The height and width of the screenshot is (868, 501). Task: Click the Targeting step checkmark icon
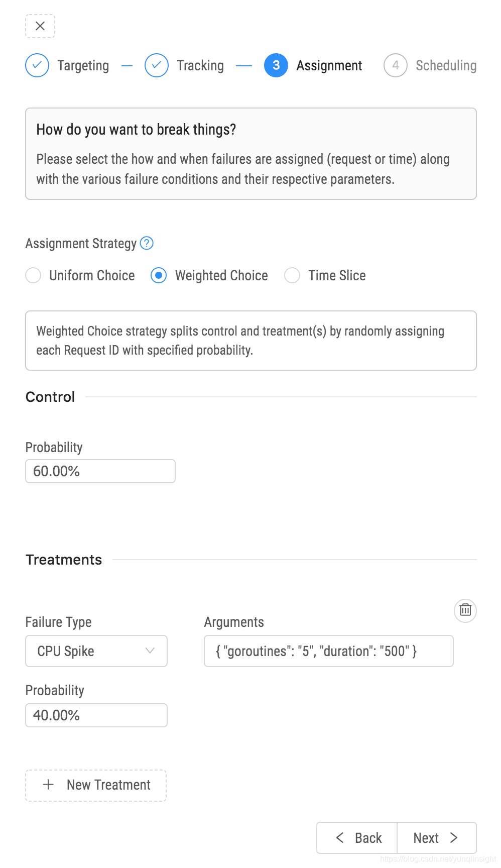[x=37, y=65]
